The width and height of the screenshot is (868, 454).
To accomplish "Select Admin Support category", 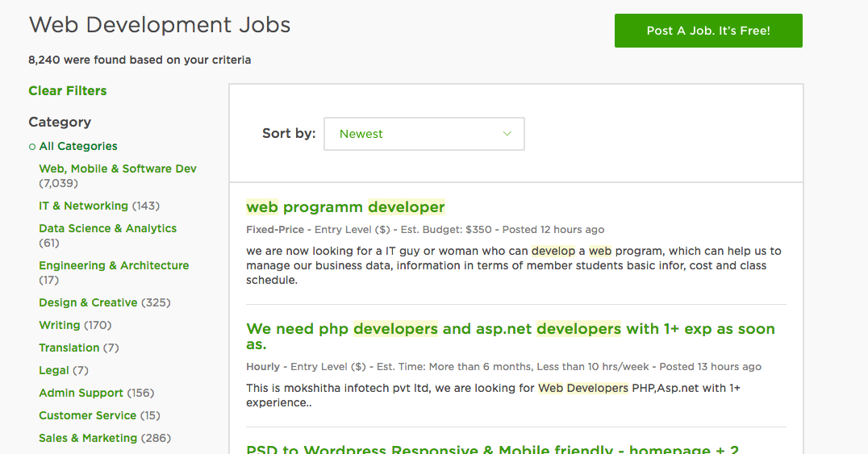I will (x=81, y=393).
